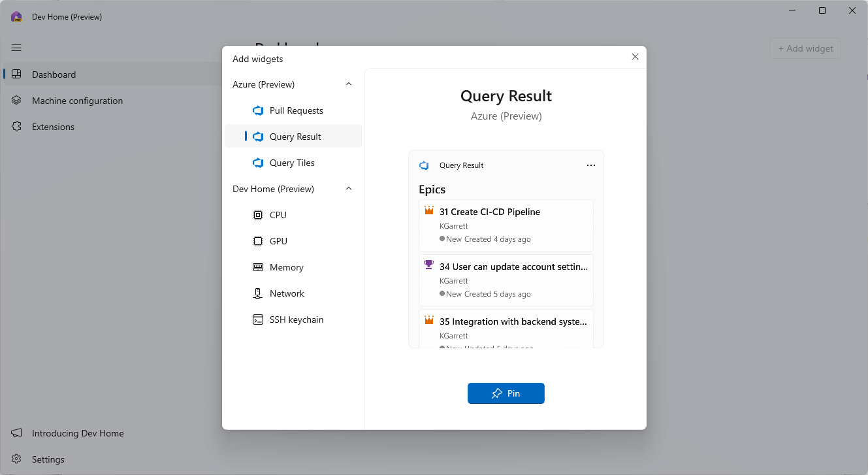Click the Azure icon beside Pull Requests
868x475 pixels.
pos(258,110)
